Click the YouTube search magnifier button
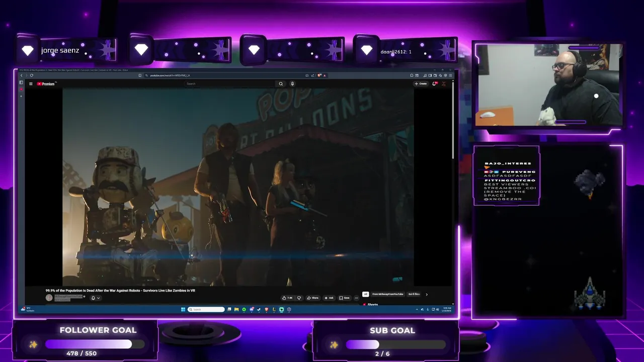The height and width of the screenshot is (362, 644). pos(281,84)
